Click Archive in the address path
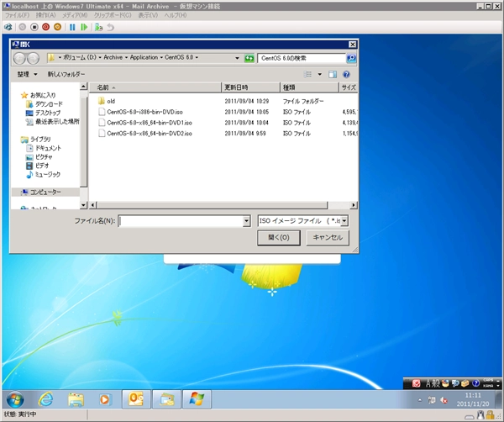This screenshot has width=504, height=422. tap(113, 57)
